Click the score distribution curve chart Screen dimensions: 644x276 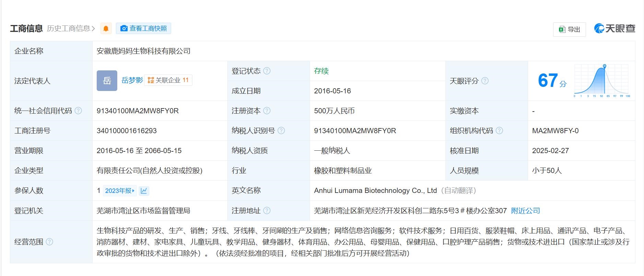point(601,81)
